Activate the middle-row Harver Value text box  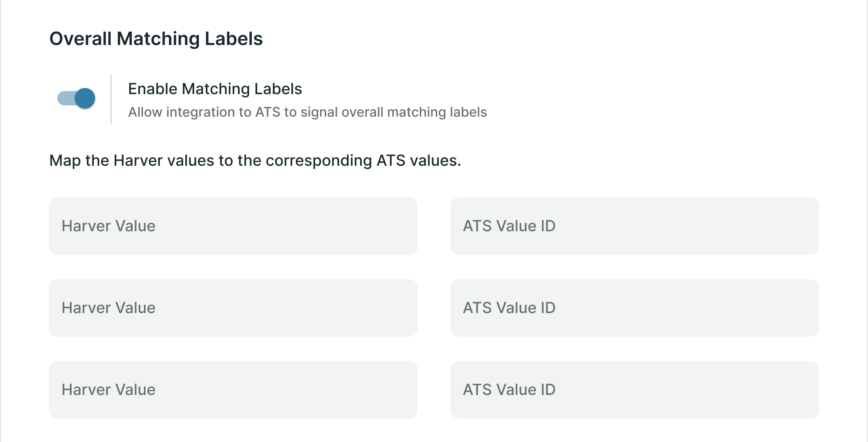click(x=233, y=308)
